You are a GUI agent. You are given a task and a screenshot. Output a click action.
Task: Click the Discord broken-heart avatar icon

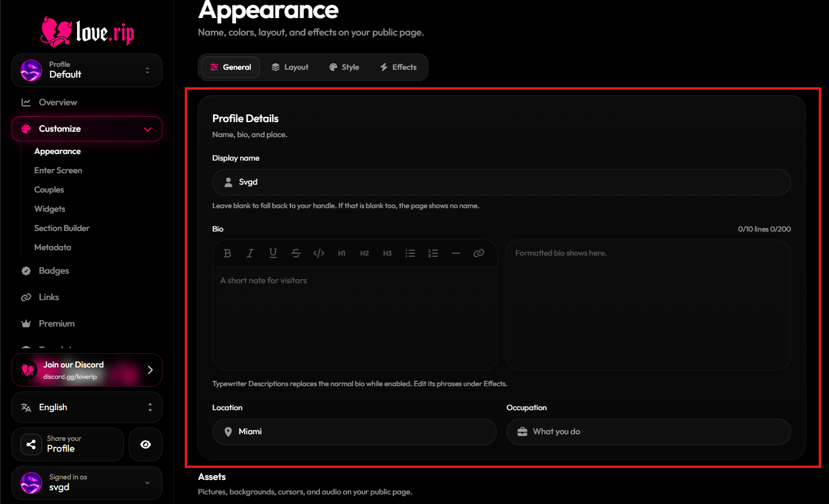coord(28,369)
